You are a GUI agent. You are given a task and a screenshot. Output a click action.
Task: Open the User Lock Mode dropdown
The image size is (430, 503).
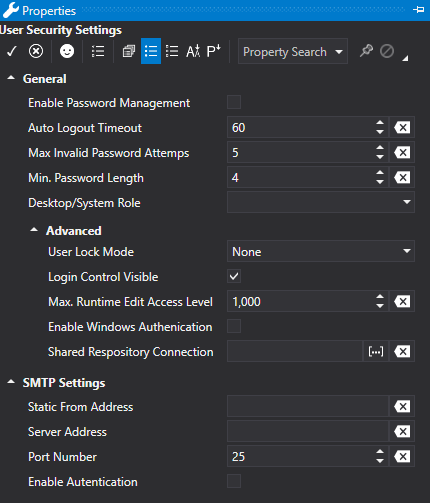coord(321,251)
